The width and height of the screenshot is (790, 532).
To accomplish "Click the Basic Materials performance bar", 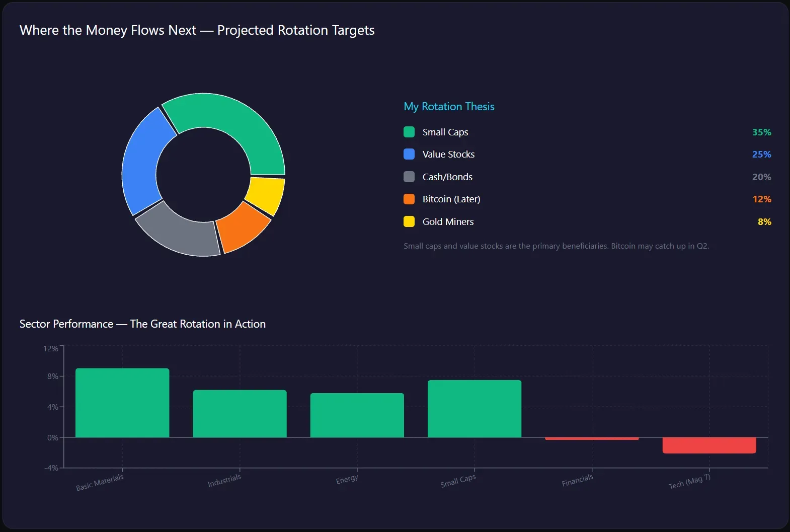I will point(122,403).
